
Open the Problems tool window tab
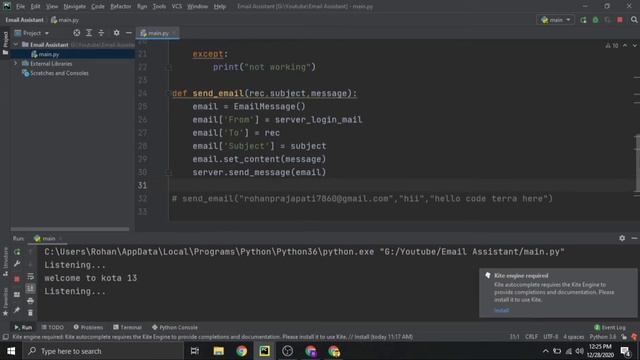(88, 327)
